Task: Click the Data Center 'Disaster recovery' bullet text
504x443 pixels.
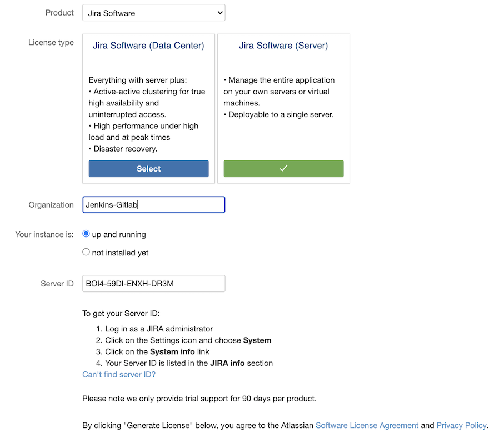Action: click(125, 149)
